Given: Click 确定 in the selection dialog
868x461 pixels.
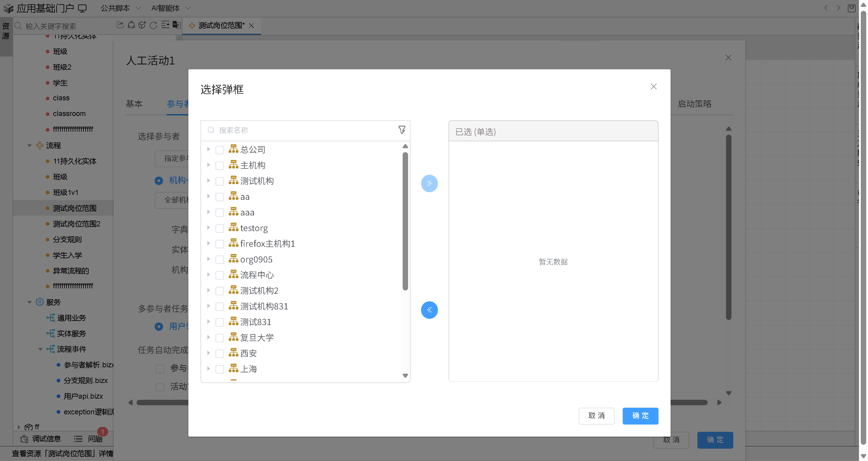Looking at the screenshot, I should point(640,416).
